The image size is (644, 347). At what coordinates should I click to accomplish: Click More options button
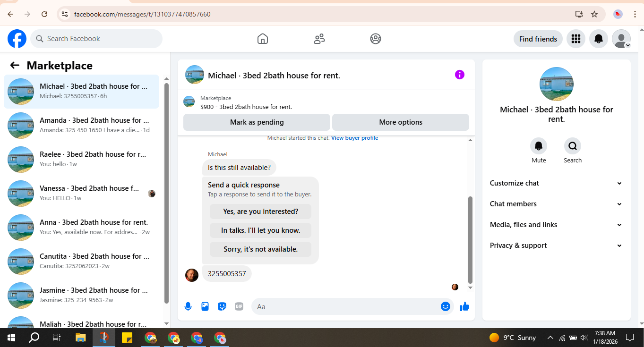coord(401,122)
